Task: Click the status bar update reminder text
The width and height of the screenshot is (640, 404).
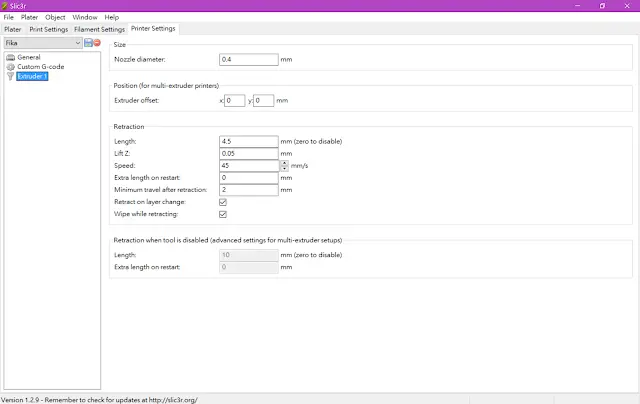Action: (99, 400)
